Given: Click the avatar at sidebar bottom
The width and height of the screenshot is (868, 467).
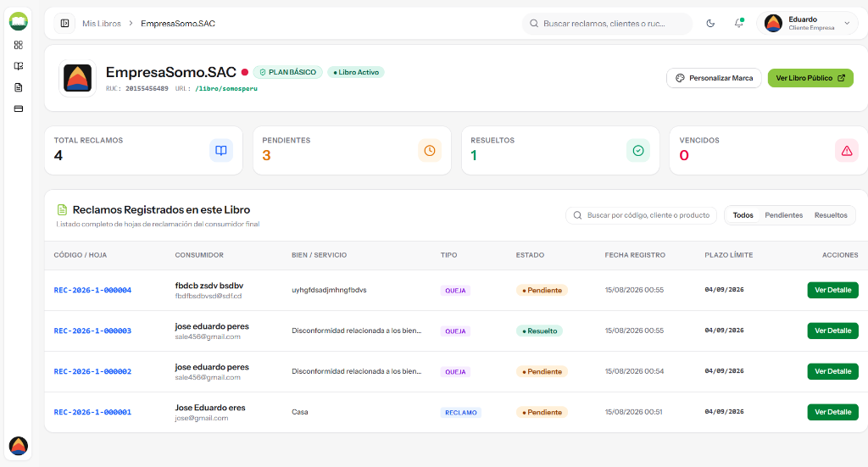Looking at the screenshot, I should coord(19,446).
